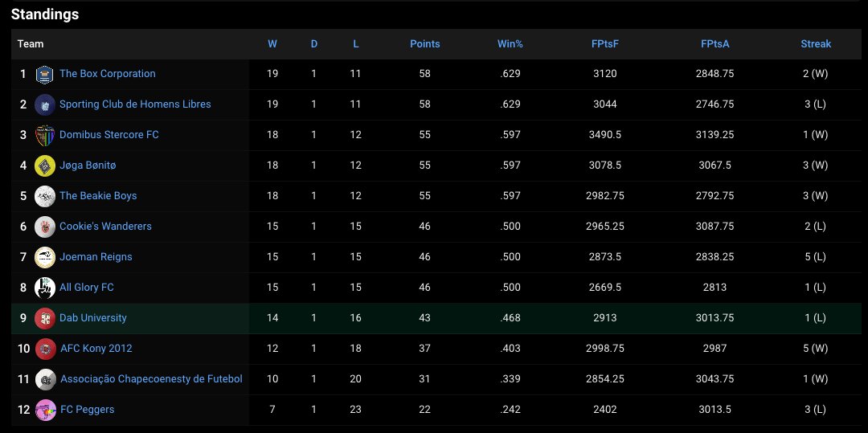This screenshot has width=868, height=433.
Task: Click Associação Chapecoenesty de Futebol logo
Action: 45,379
